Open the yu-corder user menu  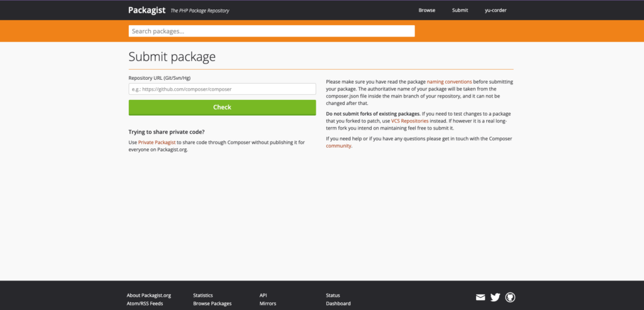tap(496, 10)
